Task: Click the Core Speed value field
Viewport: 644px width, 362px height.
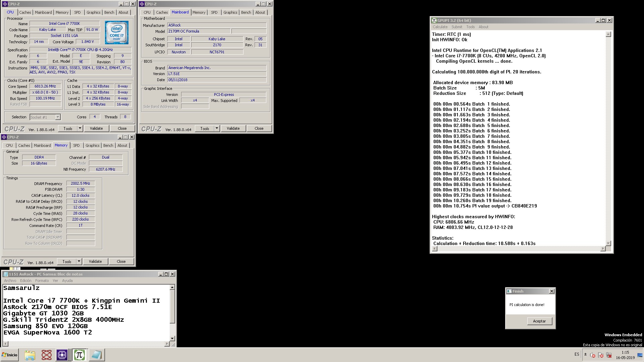Action: click(45, 86)
